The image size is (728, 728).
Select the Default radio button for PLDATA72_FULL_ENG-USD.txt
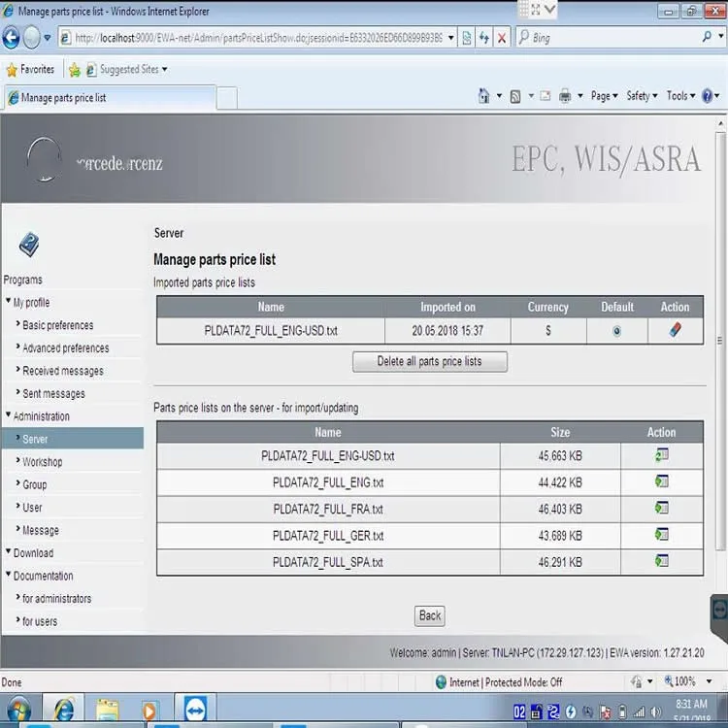(616, 331)
